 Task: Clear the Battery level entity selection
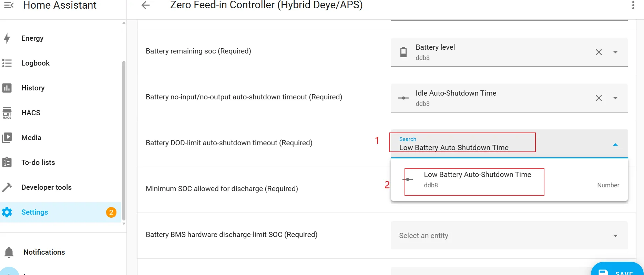click(599, 52)
